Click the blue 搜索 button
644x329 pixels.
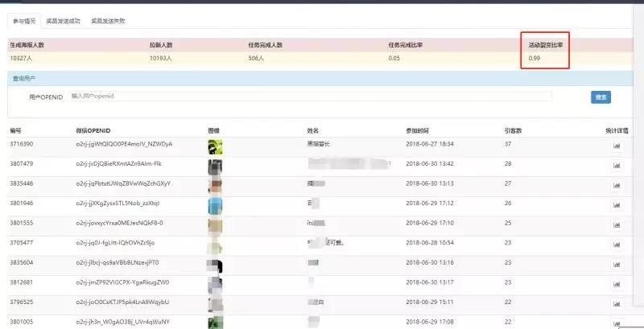point(601,97)
